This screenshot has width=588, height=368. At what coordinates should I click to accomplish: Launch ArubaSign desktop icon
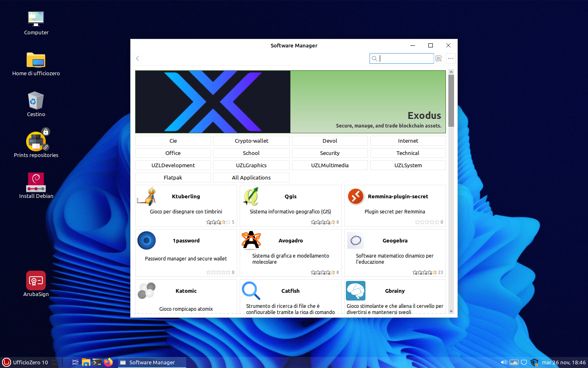pos(36,280)
